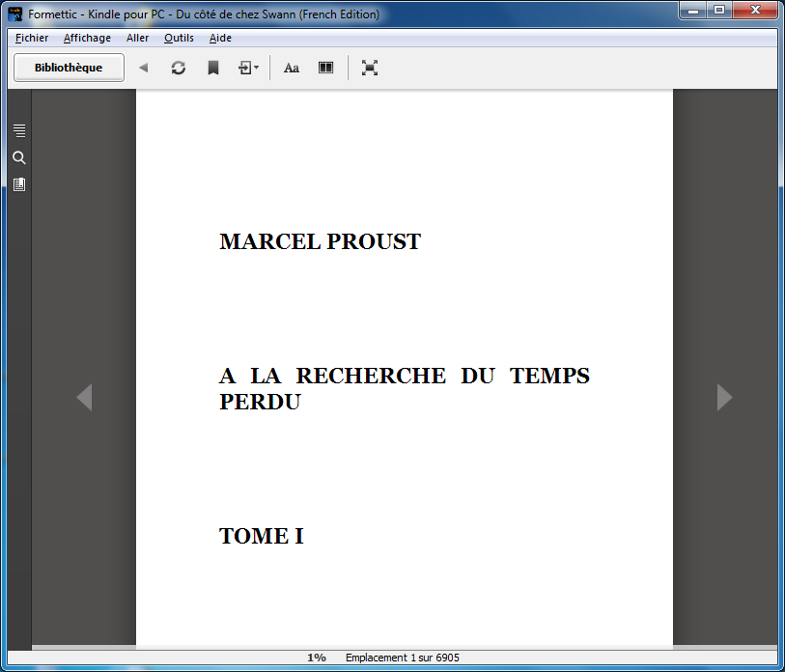Open the Fichier menu
785x672 pixels.
click(x=32, y=38)
